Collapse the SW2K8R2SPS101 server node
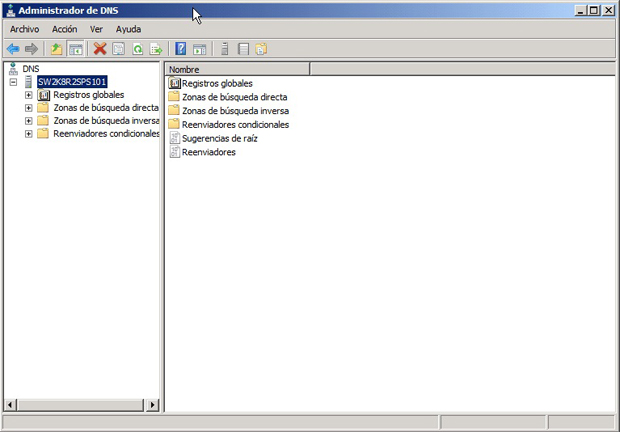This screenshot has height=432, width=620. coord(13,82)
